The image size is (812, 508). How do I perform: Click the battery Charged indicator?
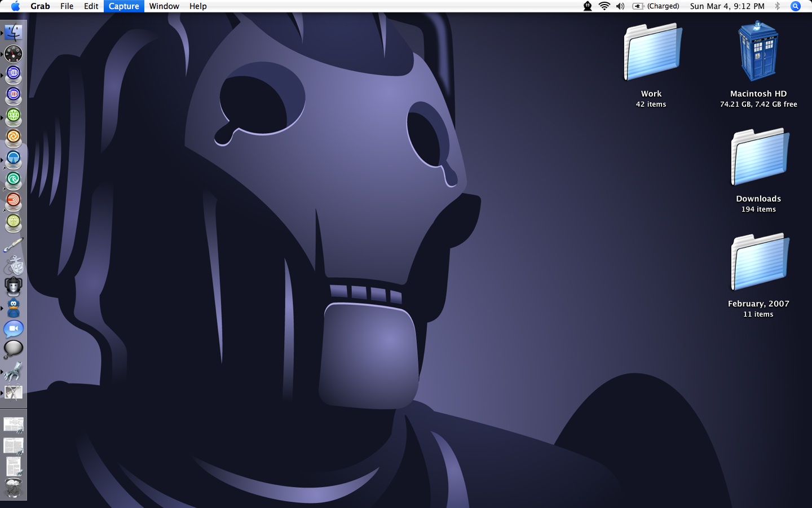[656, 6]
